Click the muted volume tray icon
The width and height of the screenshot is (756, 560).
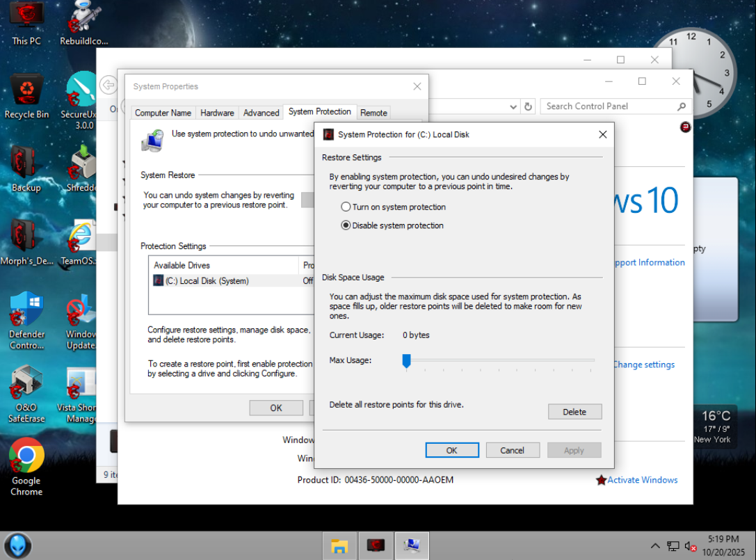[691, 546]
